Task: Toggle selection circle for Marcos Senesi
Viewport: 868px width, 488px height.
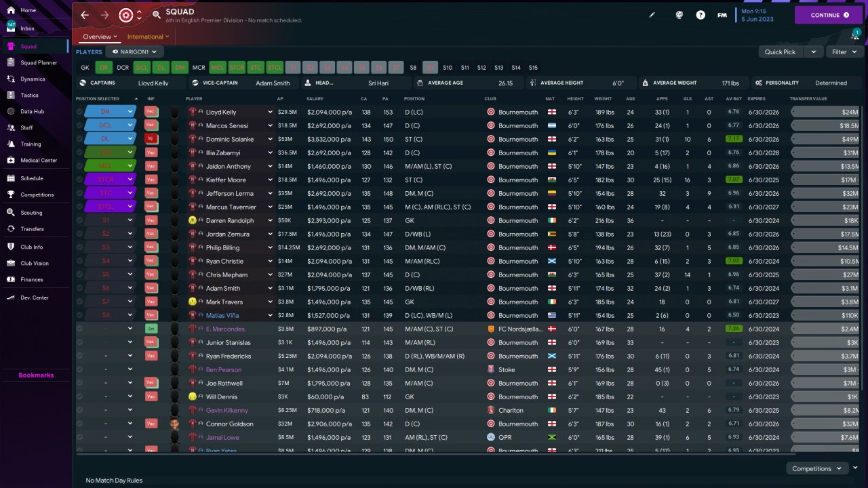Action: click(x=80, y=125)
